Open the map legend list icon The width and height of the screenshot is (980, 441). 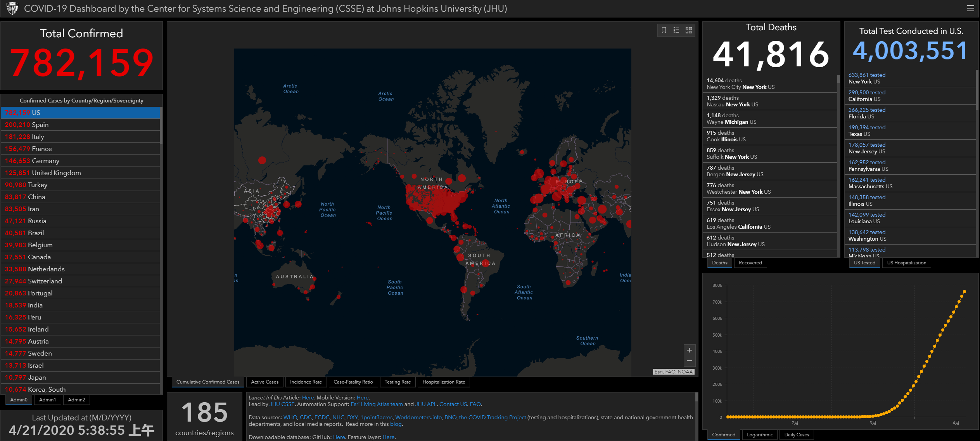pyautogui.click(x=676, y=30)
